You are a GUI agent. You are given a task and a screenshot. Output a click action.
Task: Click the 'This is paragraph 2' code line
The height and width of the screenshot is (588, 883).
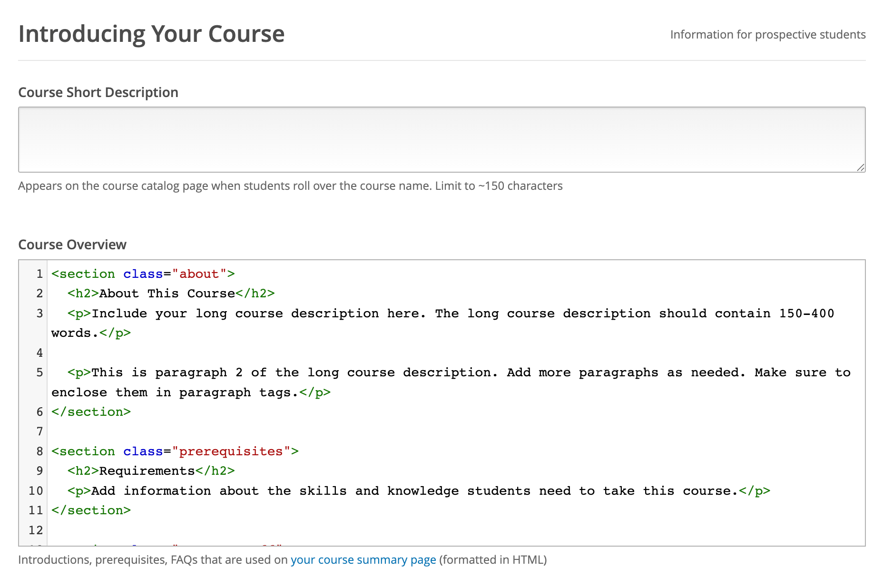[459, 372]
